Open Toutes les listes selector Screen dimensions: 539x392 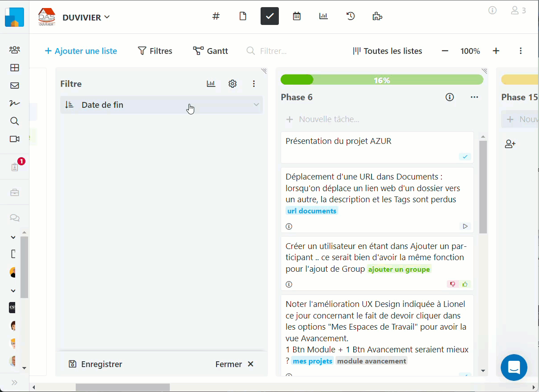(x=388, y=51)
